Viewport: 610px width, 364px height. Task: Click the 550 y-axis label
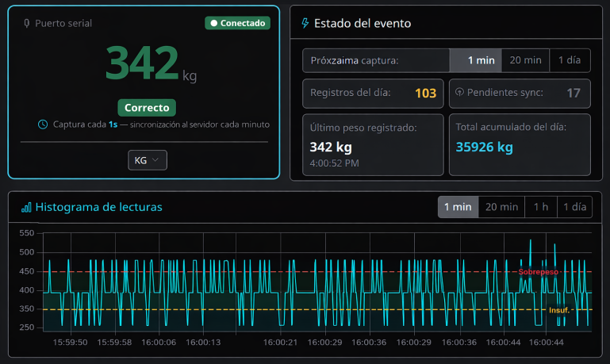click(27, 233)
